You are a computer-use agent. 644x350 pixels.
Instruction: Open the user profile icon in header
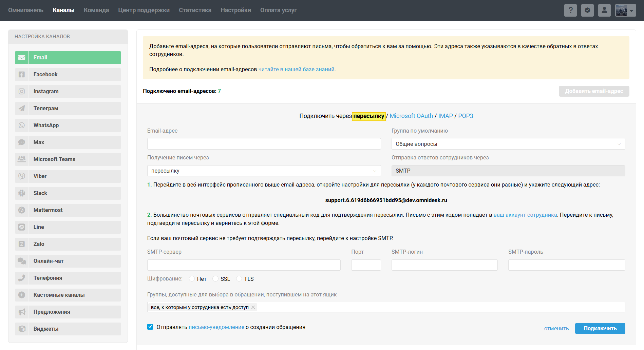pyautogui.click(x=604, y=10)
